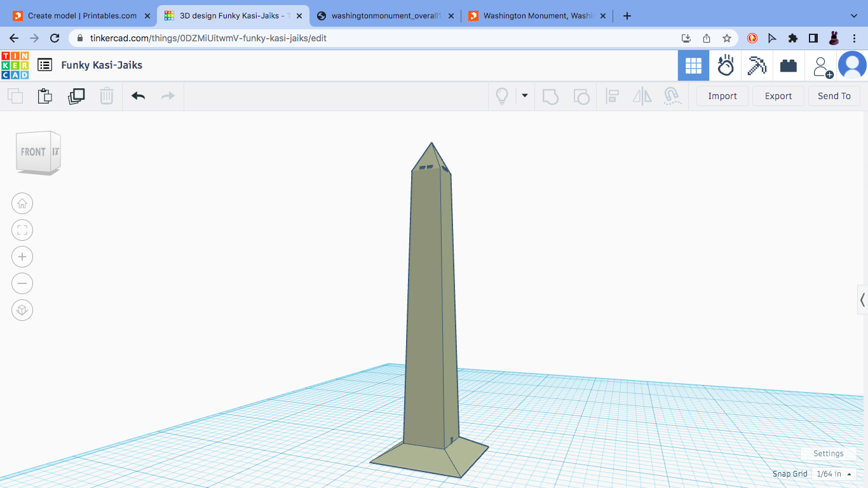Viewport: 868px width, 488px height.
Task: Click the Bricks (LEGO) view icon
Action: 788,65
